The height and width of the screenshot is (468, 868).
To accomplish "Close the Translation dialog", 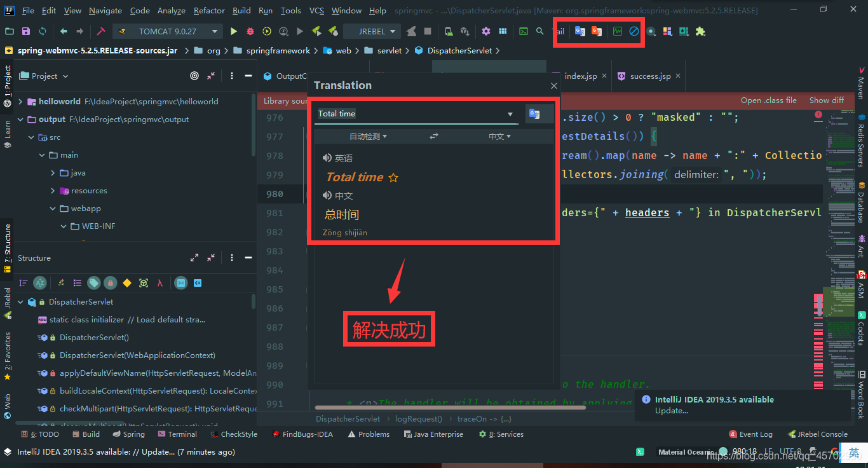I will [553, 86].
